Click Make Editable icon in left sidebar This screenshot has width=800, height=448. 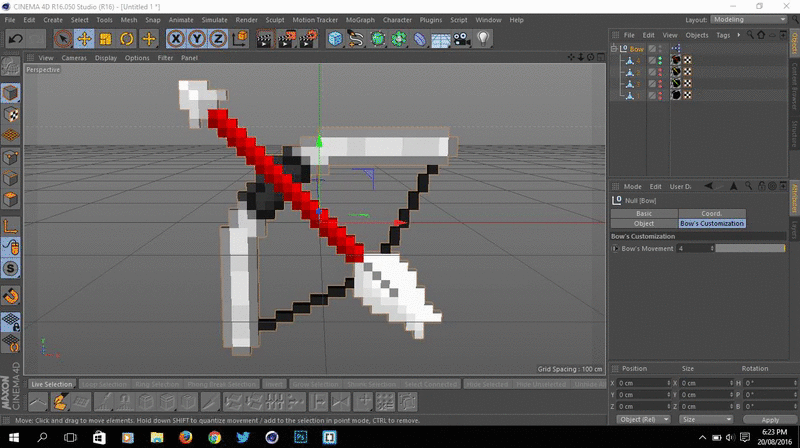10,66
